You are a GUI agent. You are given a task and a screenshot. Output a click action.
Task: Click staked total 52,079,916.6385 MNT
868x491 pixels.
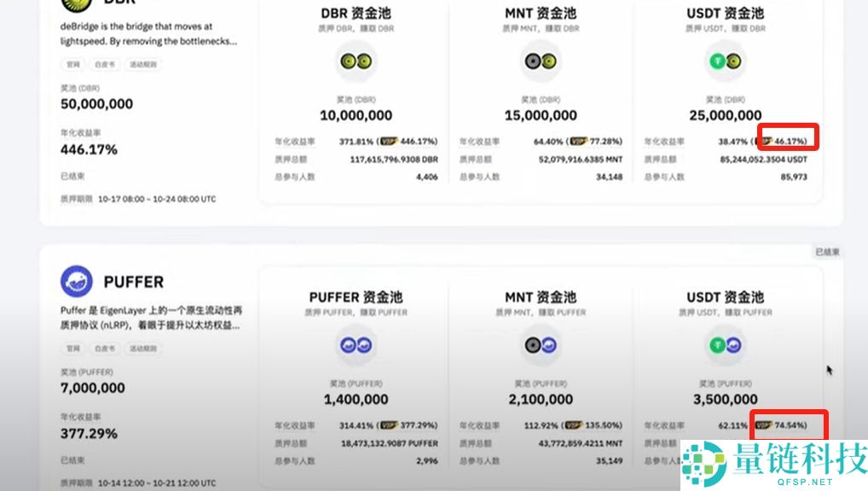(x=580, y=159)
